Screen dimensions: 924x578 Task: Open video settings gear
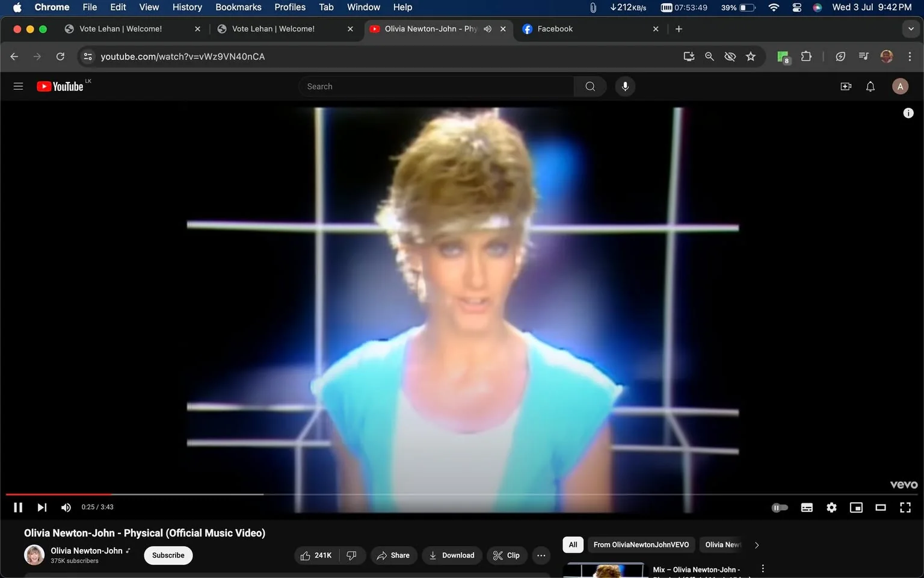pyautogui.click(x=831, y=508)
